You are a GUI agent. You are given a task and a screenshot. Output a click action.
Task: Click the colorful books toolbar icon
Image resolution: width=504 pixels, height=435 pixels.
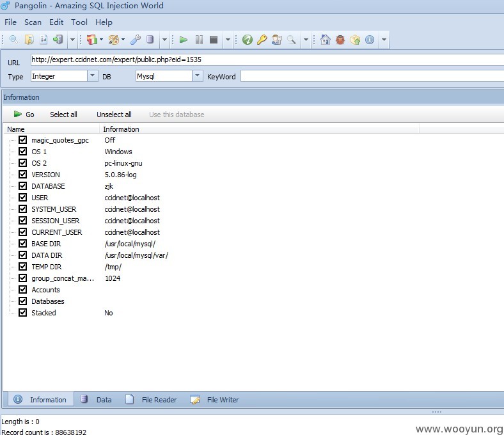tap(92, 40)
